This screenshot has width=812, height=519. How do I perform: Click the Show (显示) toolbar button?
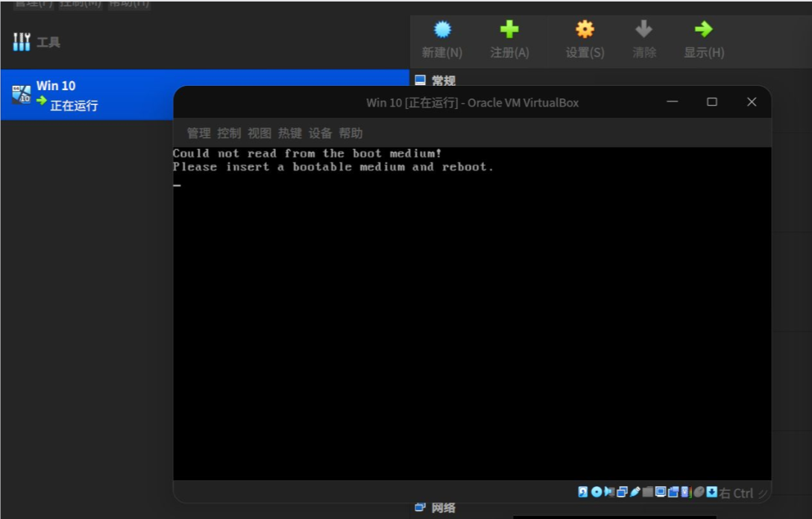pyautogui.click(x=704, y=40)
